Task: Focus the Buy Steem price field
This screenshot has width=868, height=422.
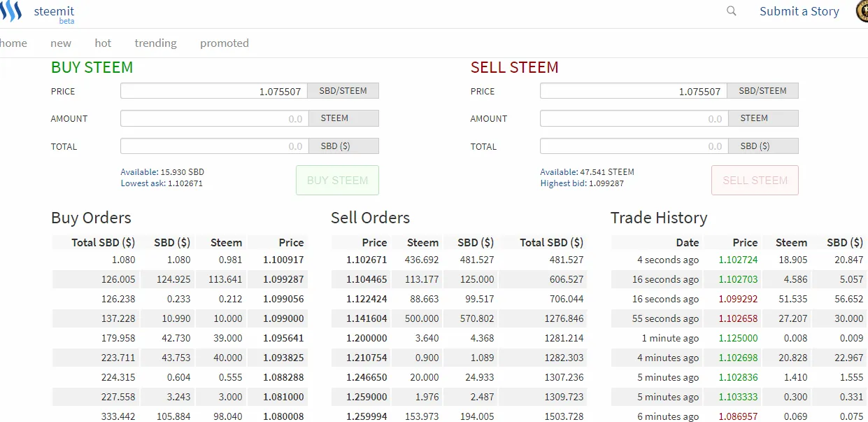Action: click(214, 91)
